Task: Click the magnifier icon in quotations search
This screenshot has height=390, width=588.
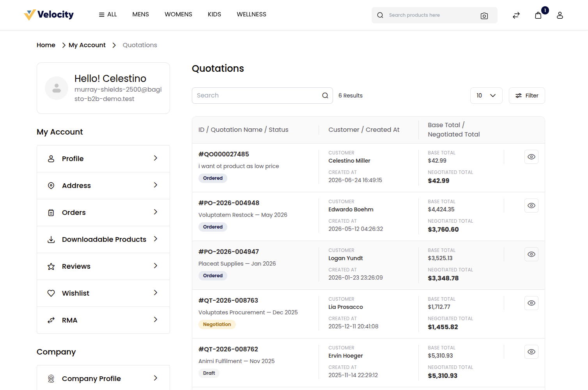Action: (325, 96)
